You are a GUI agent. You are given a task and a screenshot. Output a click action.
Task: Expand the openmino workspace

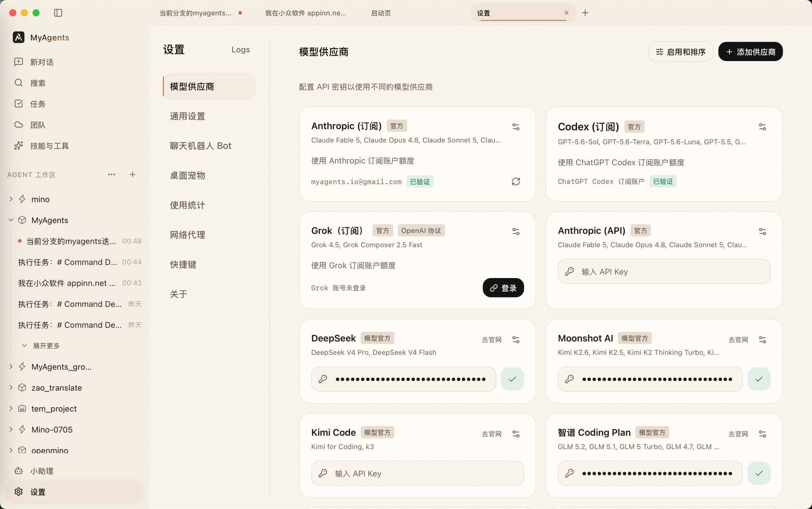pos(11,450)
